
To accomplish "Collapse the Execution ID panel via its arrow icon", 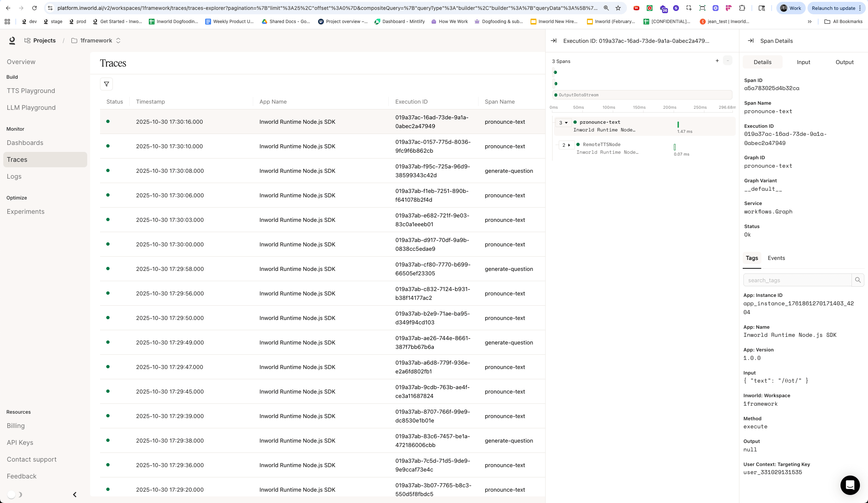I will coord(554,41).
